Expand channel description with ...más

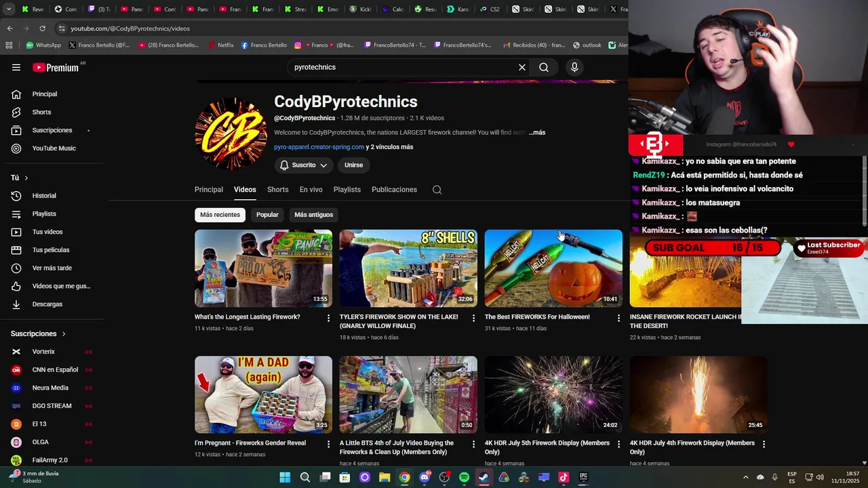tap(537, 132)
